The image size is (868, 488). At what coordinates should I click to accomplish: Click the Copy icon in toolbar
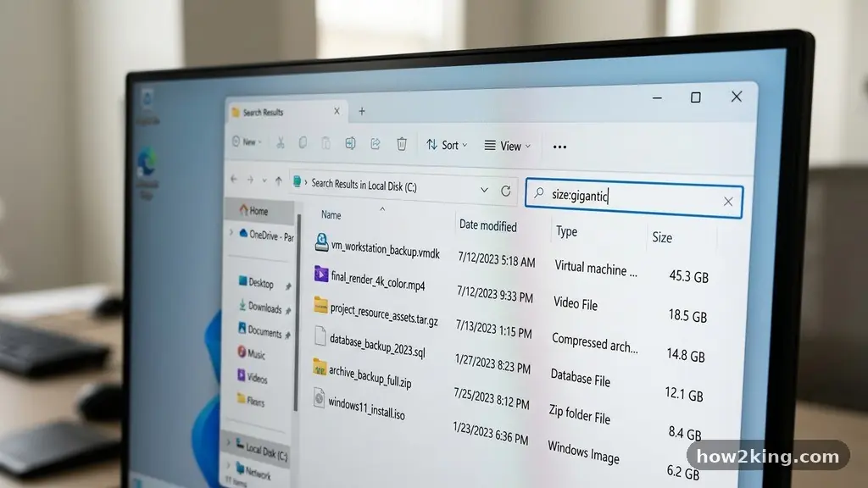click(x=303, y=142)
